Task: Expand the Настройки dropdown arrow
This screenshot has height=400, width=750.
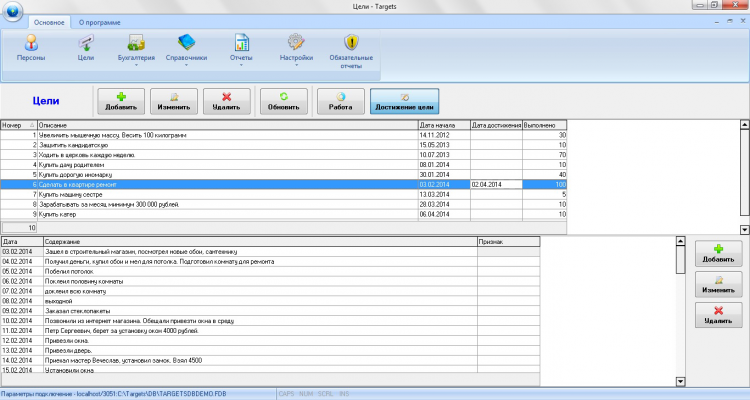Action: 296,65
